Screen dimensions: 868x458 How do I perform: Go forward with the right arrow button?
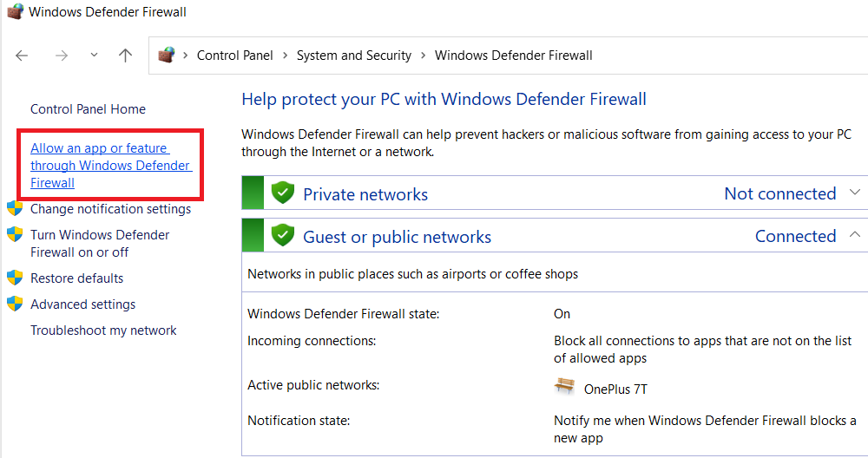click(62, 56)
